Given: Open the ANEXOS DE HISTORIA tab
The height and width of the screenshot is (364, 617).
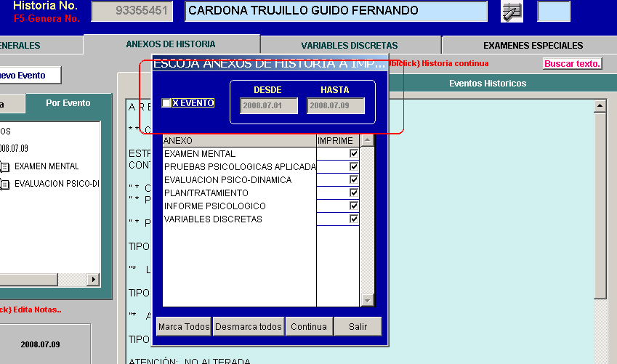Looking at the screenshot, I should pos(171,44).
